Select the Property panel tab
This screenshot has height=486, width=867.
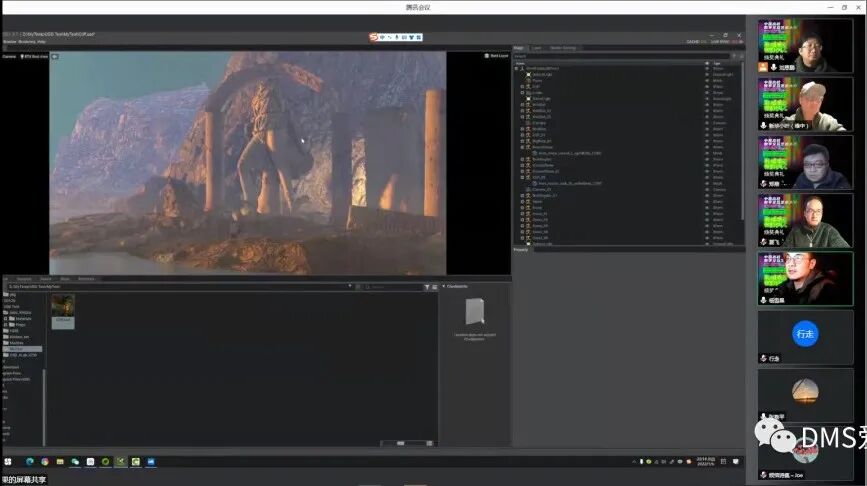521,250
